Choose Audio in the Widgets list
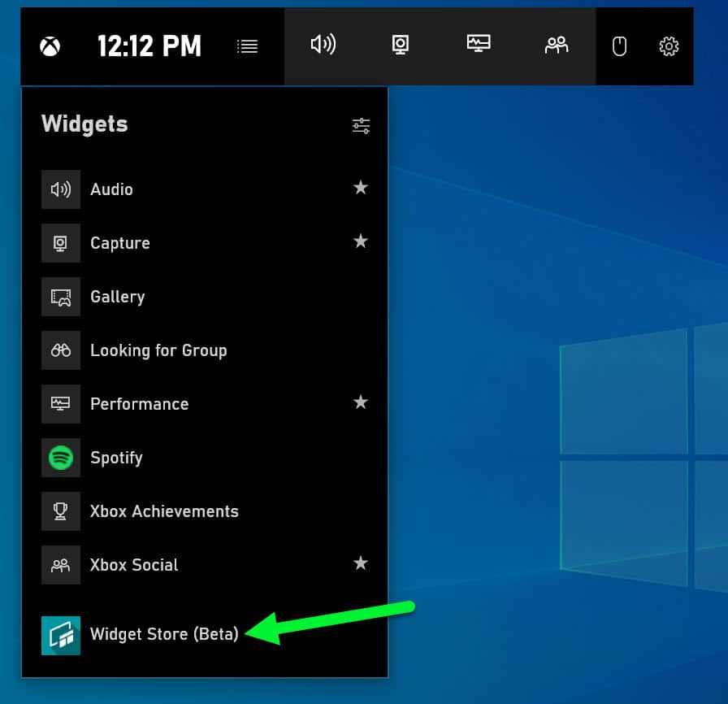 205,189
